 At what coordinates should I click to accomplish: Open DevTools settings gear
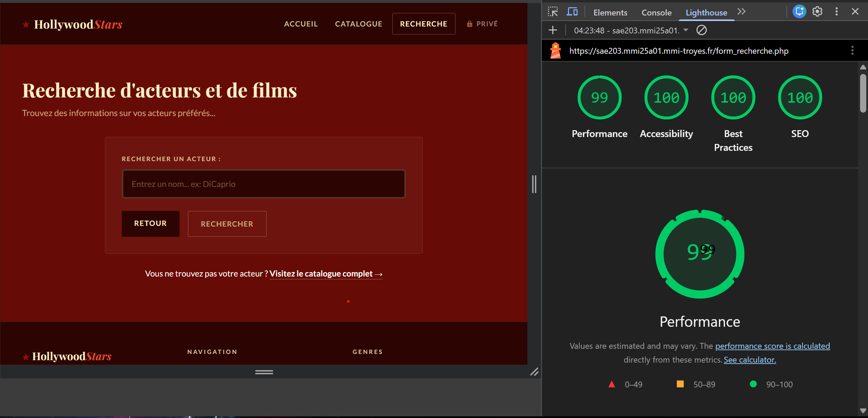click(817, 12)
